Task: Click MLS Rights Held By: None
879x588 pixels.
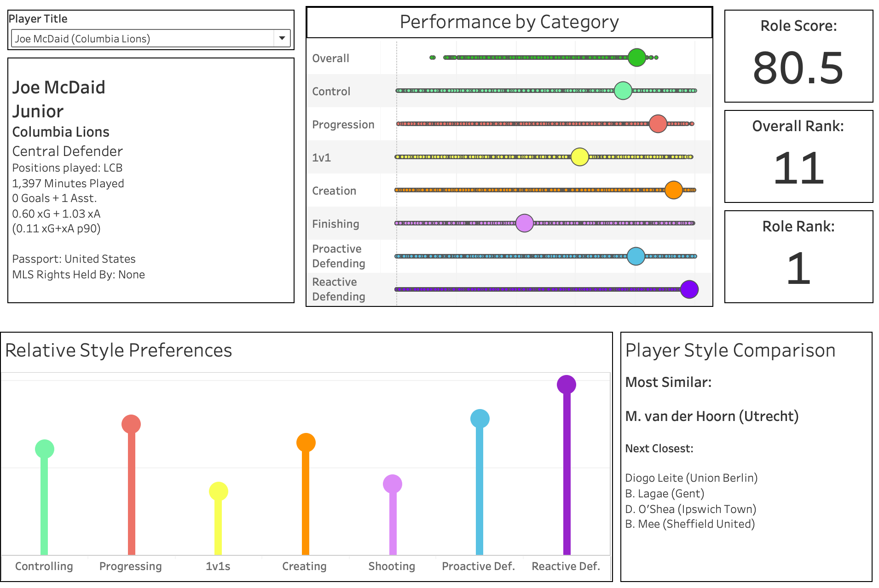Action: click(x=79, y=275)
